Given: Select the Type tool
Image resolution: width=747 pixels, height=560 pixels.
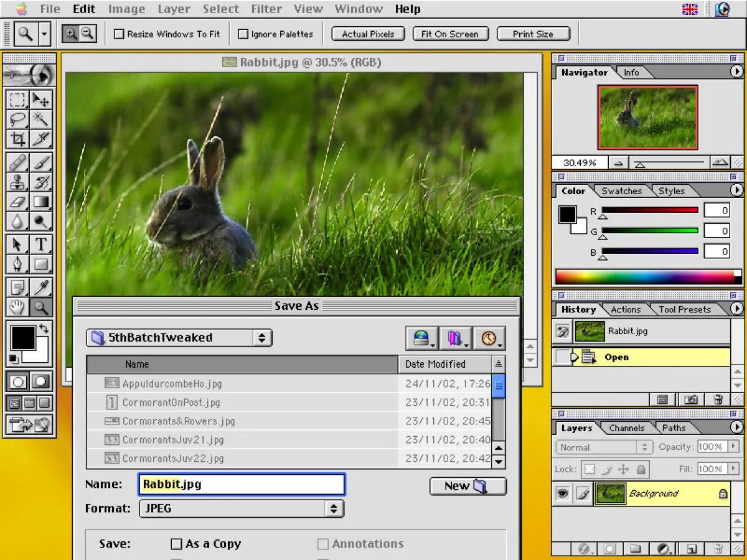Looking at the screenshot, I should [41, 244].
